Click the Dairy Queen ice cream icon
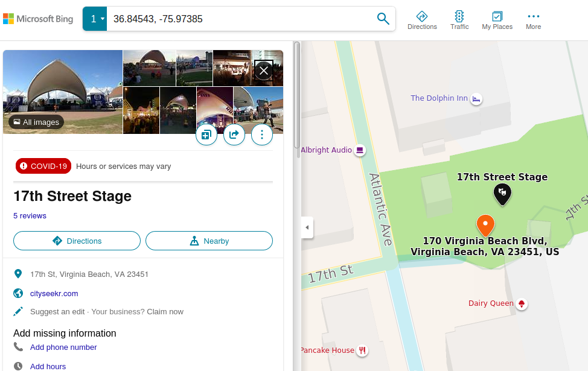Screen dimensions: 588x371 pos(521,303)
